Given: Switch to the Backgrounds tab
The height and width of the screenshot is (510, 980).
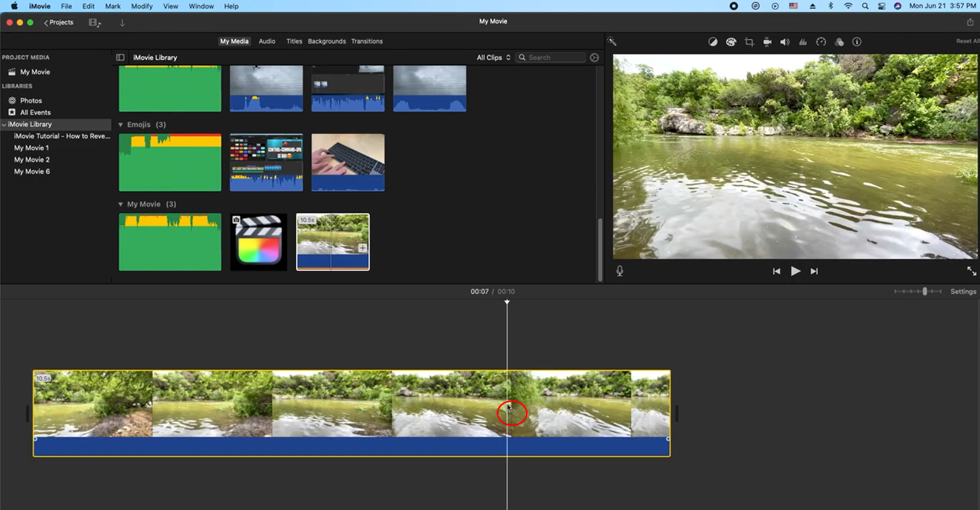Looking at the screenshot, I should tap(327, 41).
